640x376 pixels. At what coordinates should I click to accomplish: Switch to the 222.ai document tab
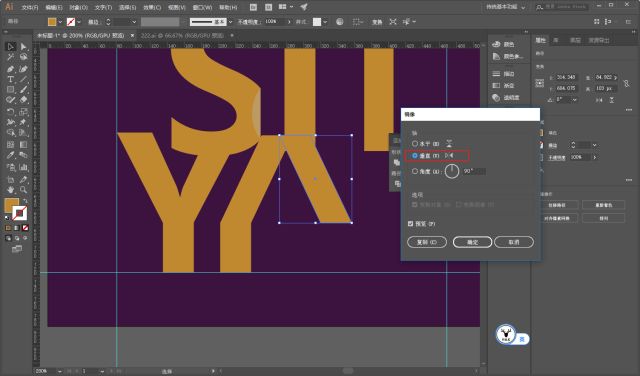(182, 36)
